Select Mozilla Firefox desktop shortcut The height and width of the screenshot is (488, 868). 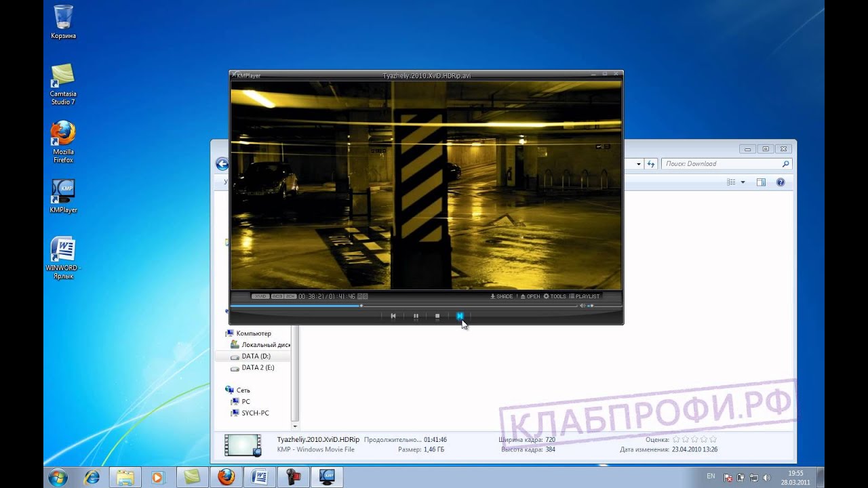click(x=63, y=142)
